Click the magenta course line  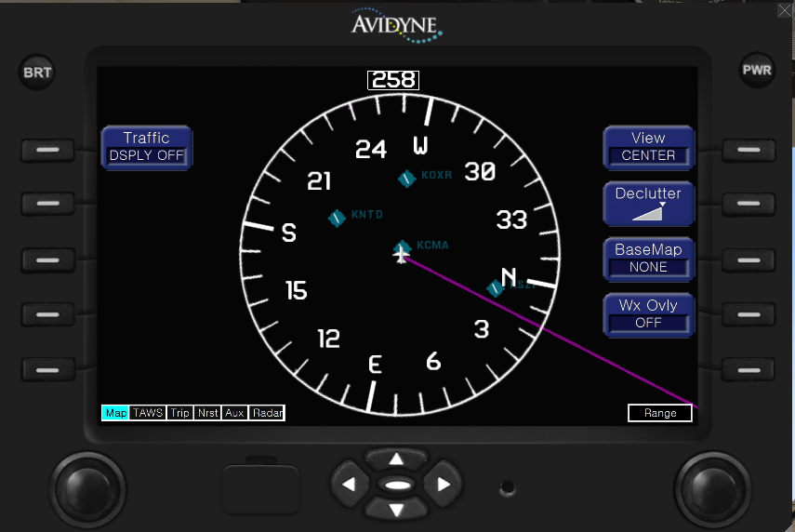click(x=550, y=332)
